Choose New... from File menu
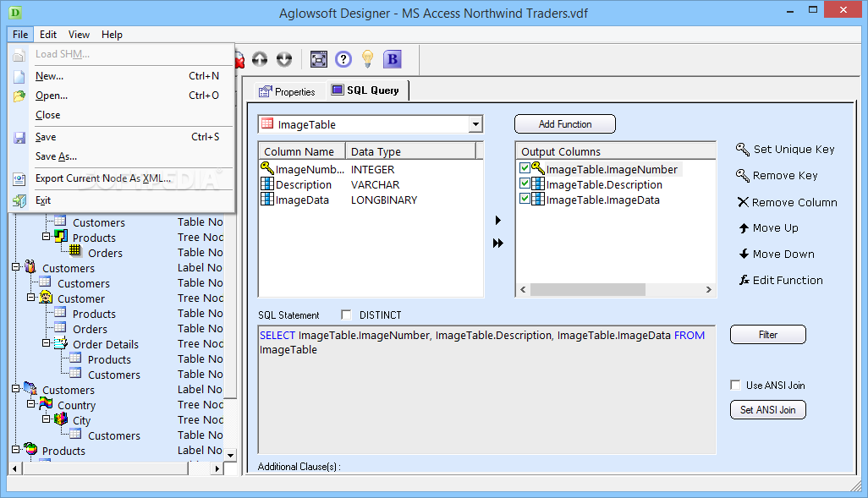 [122, 76]
